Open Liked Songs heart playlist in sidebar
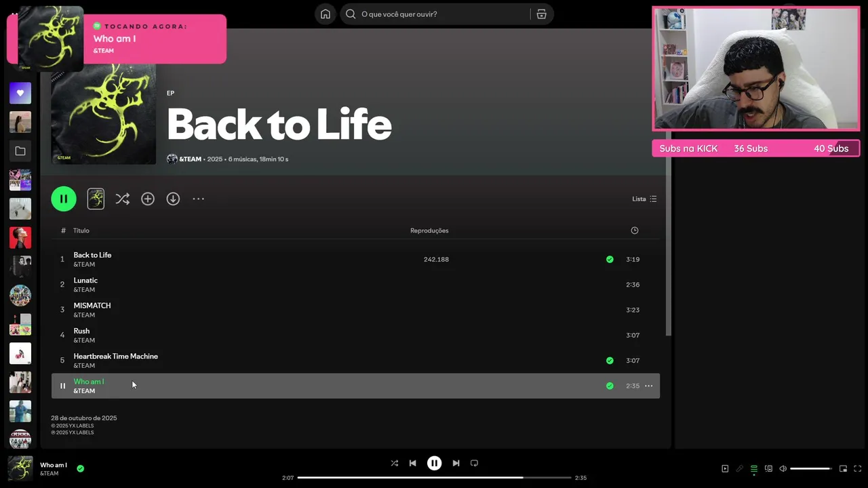 click(x=20, y=93)
